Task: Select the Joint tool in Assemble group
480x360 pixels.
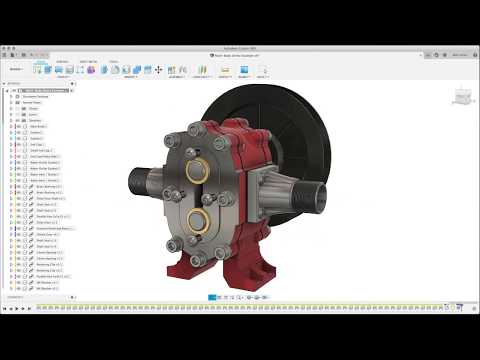Action: 183,70
